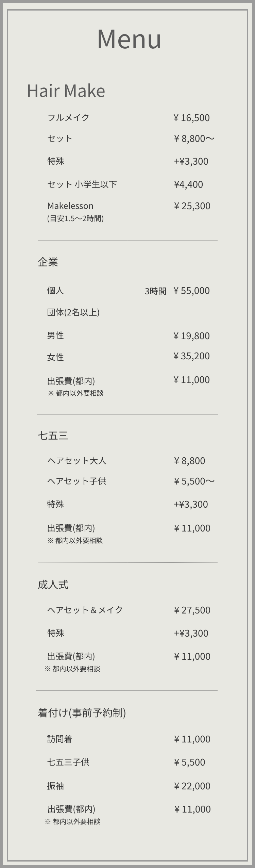
Task: Select the 個人 plan row
Action: coord(55,291)
